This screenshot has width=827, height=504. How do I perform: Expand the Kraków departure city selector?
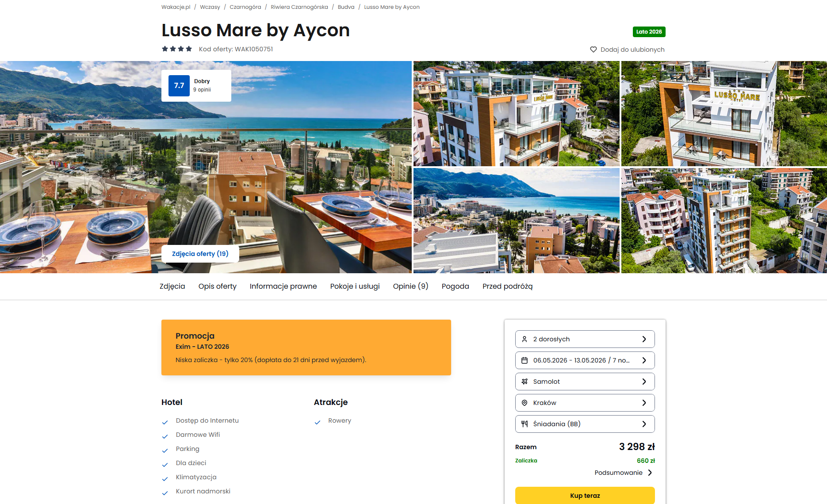coord(585,403)
